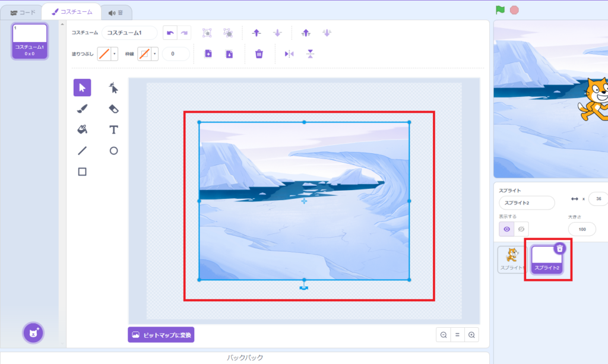Click the costume name input field

point(129,33)
